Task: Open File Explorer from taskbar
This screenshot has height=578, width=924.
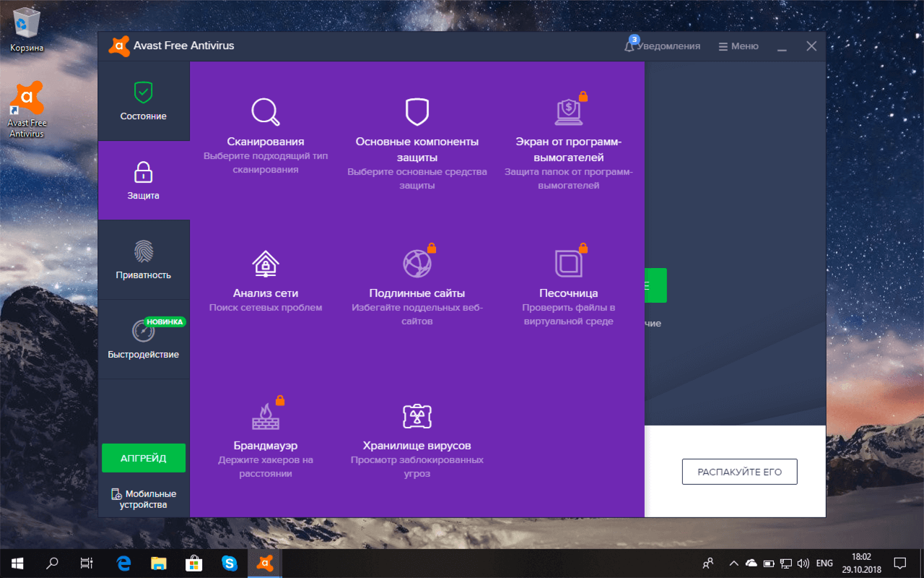Action: [159, 563]
